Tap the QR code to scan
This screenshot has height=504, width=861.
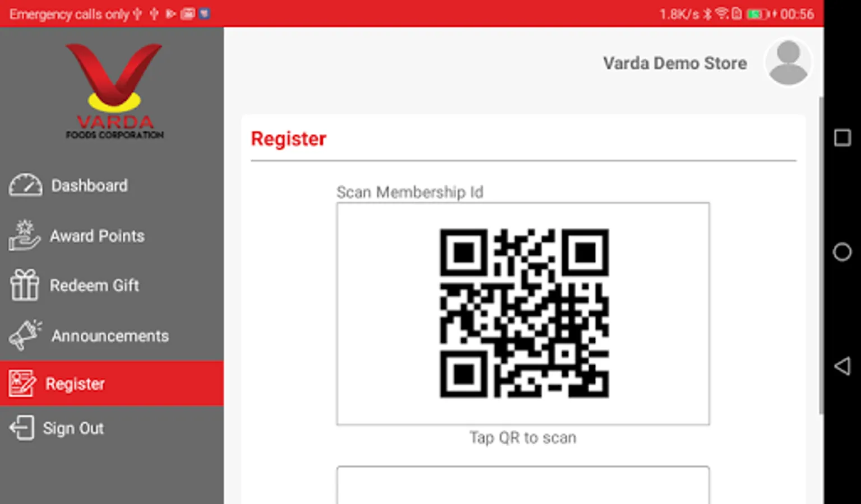pyautogui.click(x=524, y=313)
